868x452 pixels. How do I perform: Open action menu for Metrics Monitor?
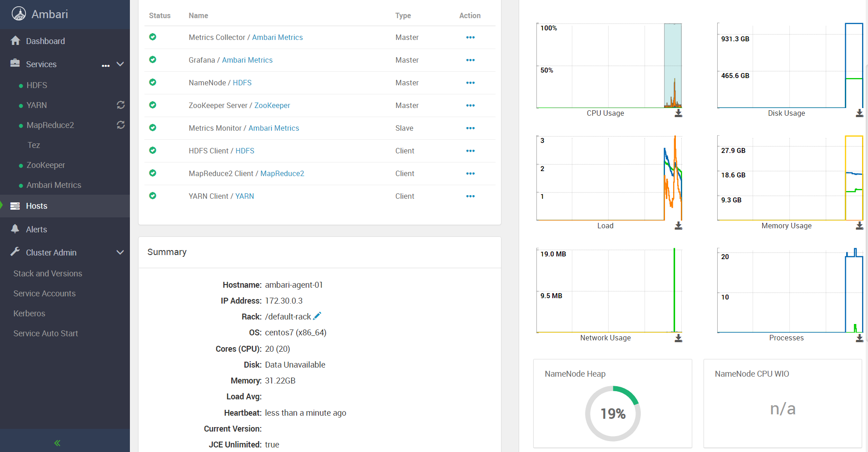click(470, 128)
